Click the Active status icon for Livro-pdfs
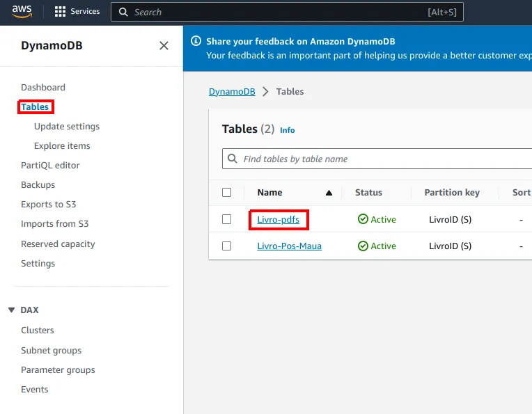The width and height of the screenshot is (532, 414). point(363,219)
